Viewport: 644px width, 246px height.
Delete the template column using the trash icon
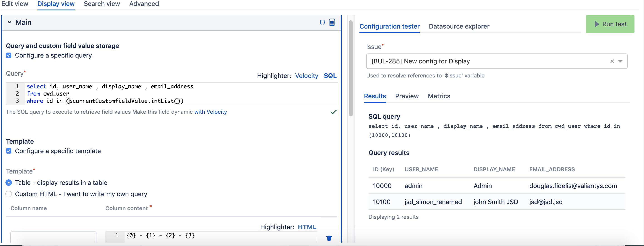tap(329, 238)
